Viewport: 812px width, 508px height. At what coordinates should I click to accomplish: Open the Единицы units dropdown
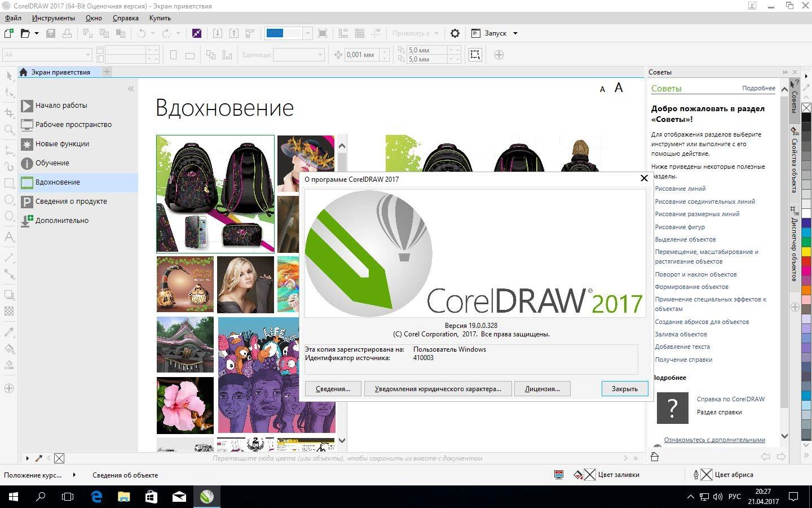pyautogui.click(x=320, y=55)
